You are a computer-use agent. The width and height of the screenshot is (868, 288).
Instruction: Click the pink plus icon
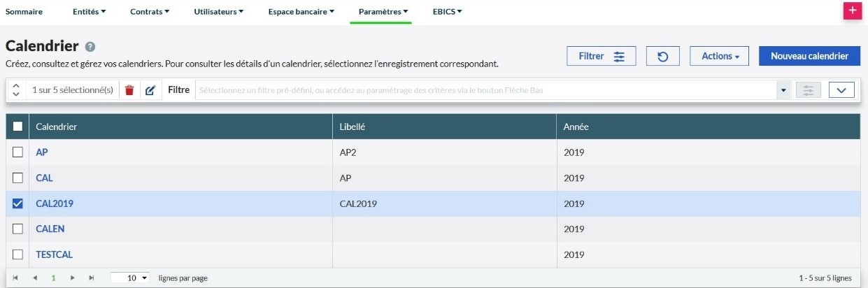click(x=852, y=11)
